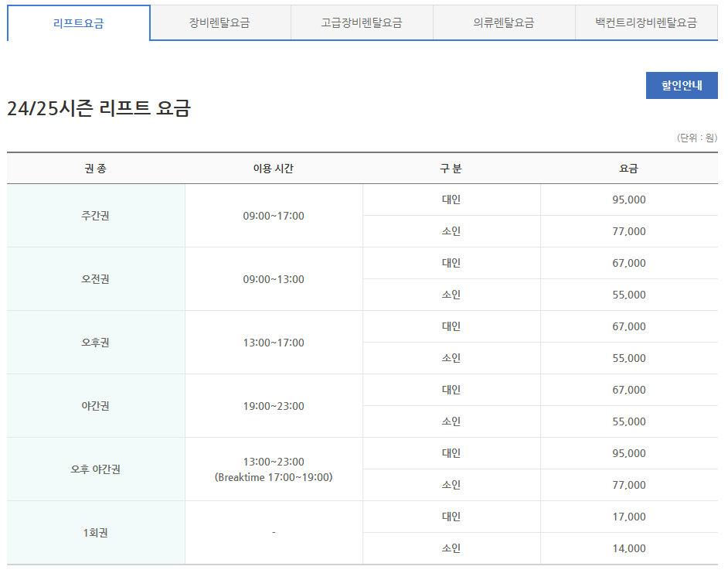Click the 오전권 소인 price 55,000
Screen dimensions: 728x580
click(x=629, y=295)
